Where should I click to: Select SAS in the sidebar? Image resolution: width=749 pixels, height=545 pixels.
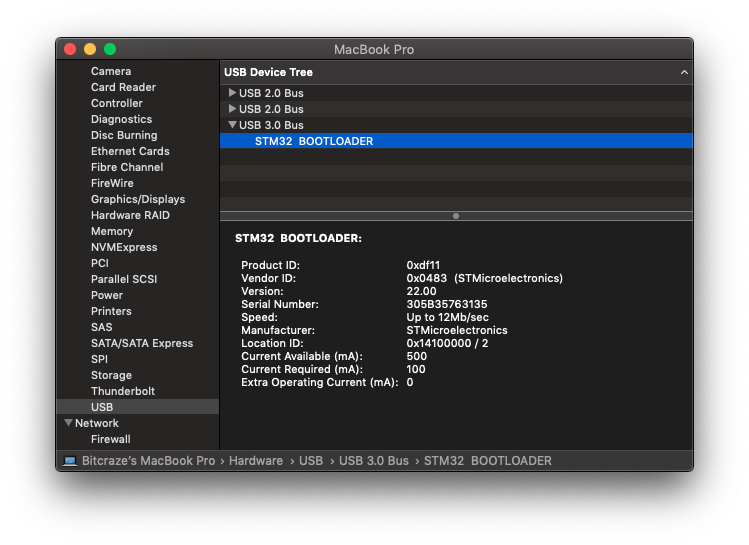point(102,327)
